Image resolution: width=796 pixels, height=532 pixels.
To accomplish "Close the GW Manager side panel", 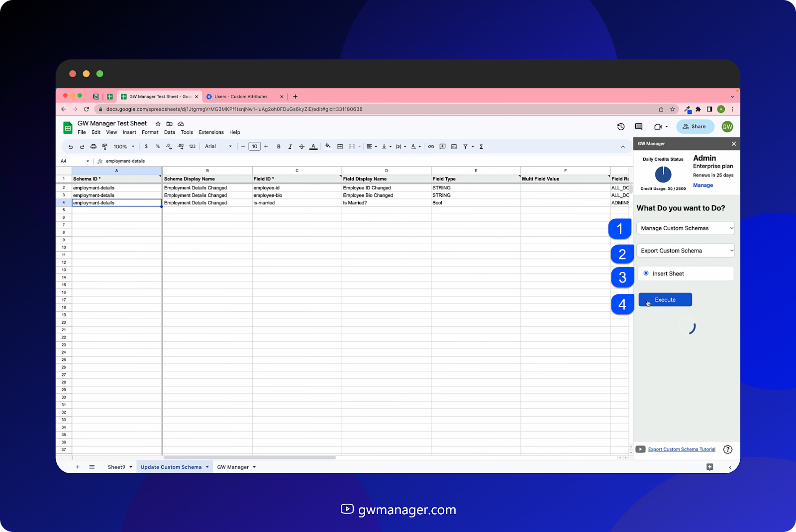I will pos(734,144).
